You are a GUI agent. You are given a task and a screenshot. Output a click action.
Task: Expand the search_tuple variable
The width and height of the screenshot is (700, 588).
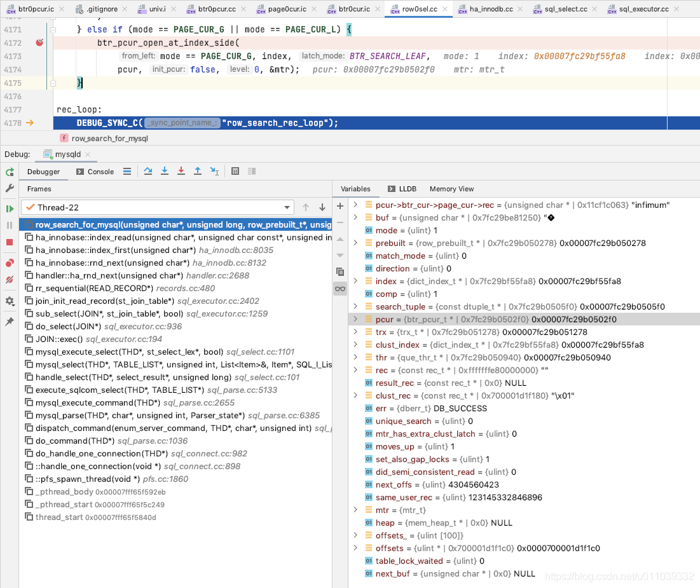tap(356, 307)
